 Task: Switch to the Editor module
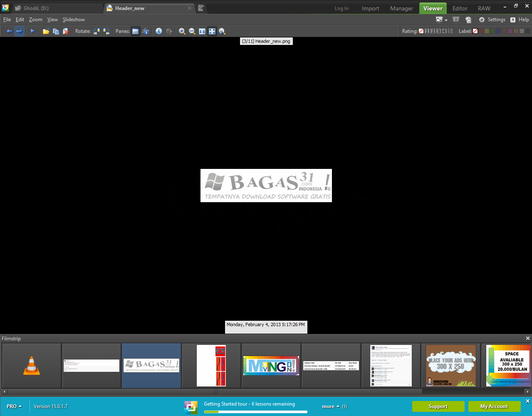(x=460, y=8)
